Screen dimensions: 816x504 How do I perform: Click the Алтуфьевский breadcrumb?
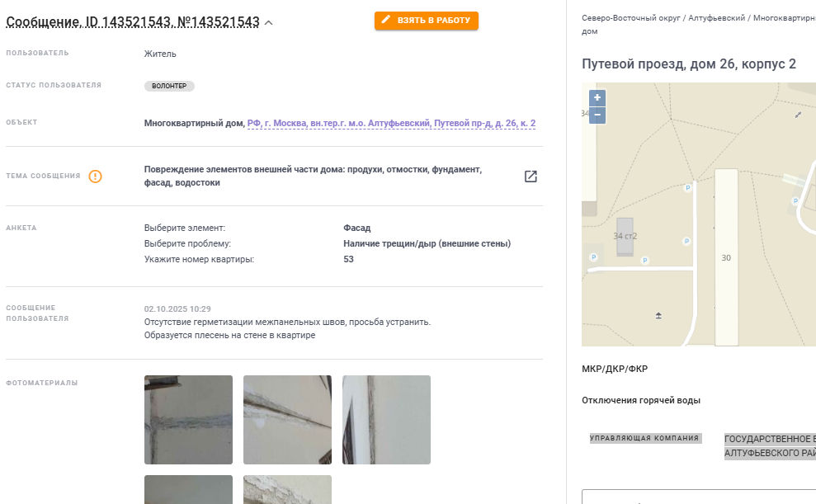point(717,17)
